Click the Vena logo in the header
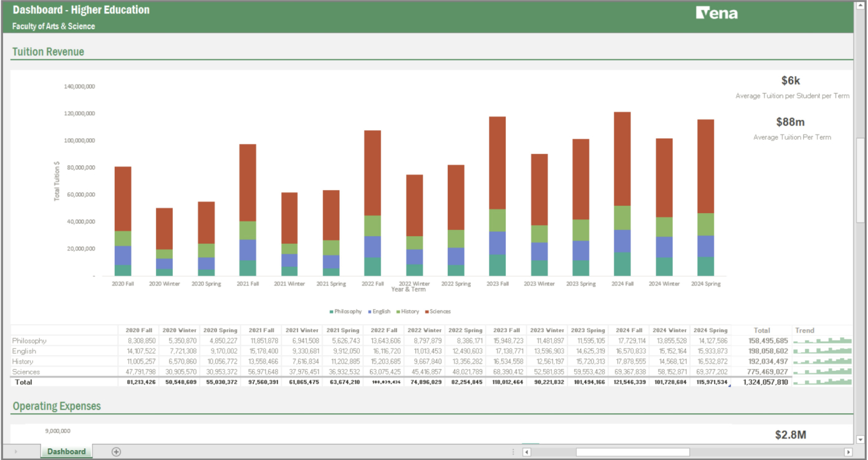The image size is (868, 460). 717,12
